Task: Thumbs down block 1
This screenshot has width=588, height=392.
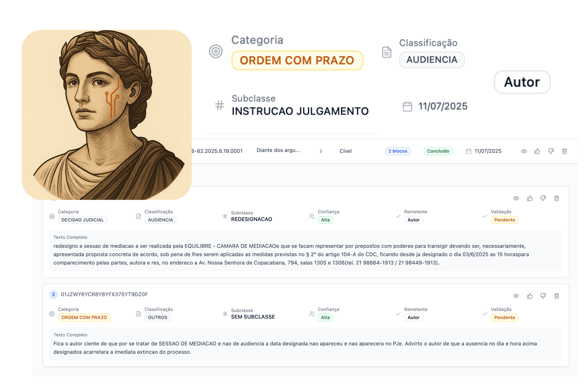Action: [x=543, y=198]
